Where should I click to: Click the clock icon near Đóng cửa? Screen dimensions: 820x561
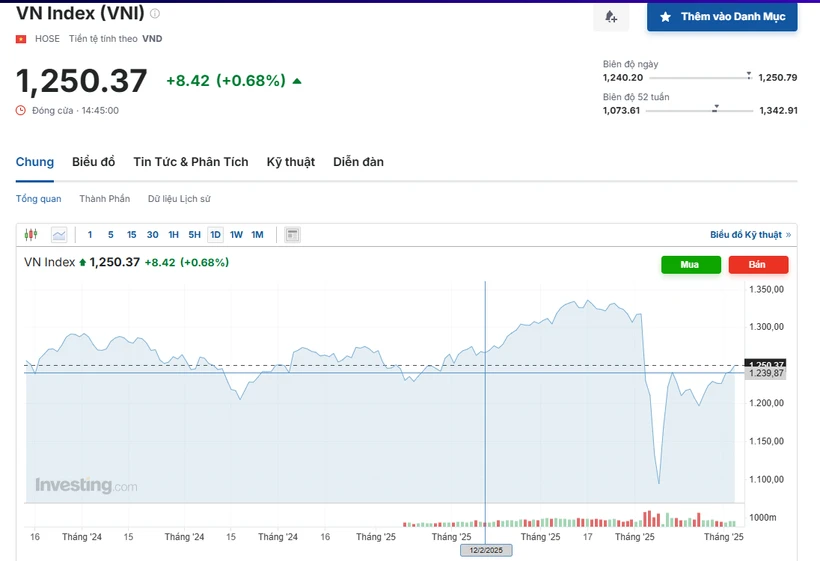pos(20,110)
